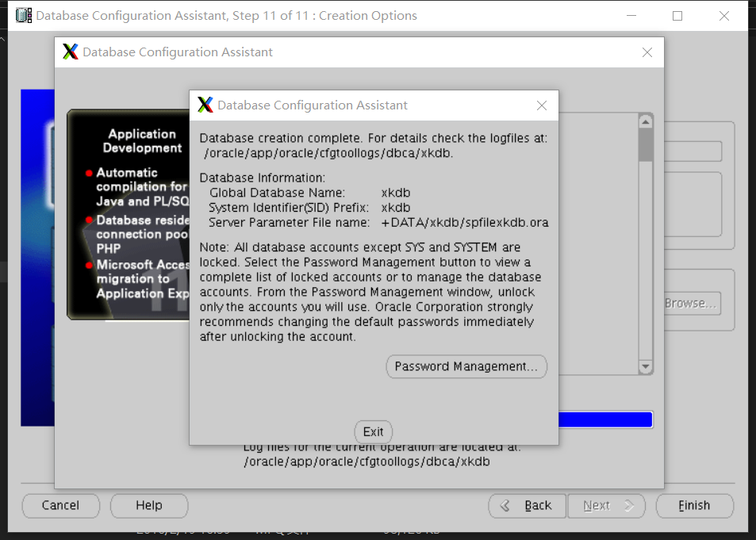Close the middle Database Configuration Assistant window
The height and width of the screenshot is (540, 756).
click(x=647, y=52)
